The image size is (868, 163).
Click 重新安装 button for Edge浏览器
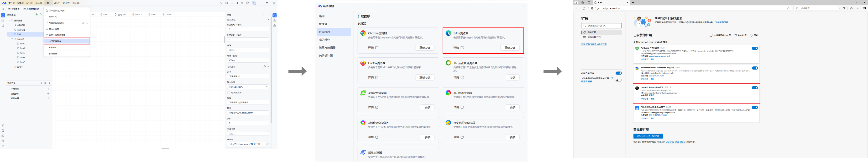pyautogui.click(x=509, y=48)
